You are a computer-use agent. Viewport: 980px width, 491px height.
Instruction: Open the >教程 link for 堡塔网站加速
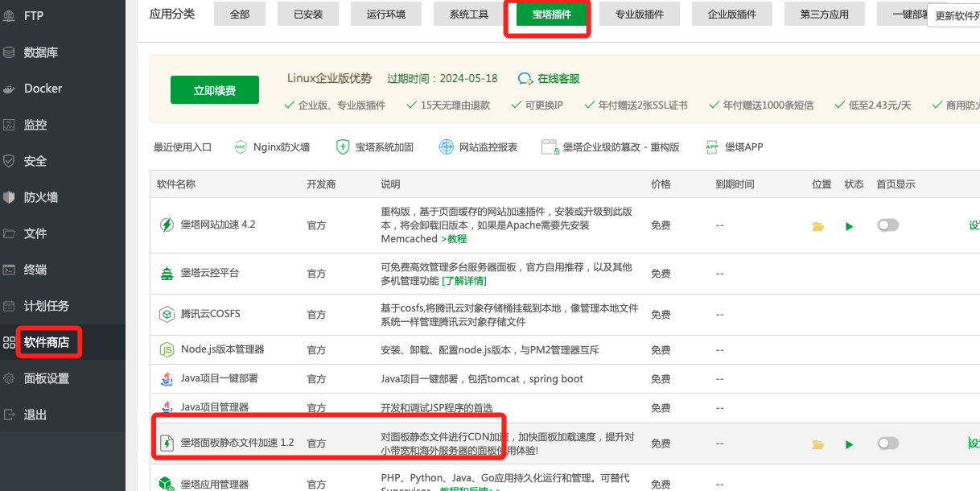[454, 239]
